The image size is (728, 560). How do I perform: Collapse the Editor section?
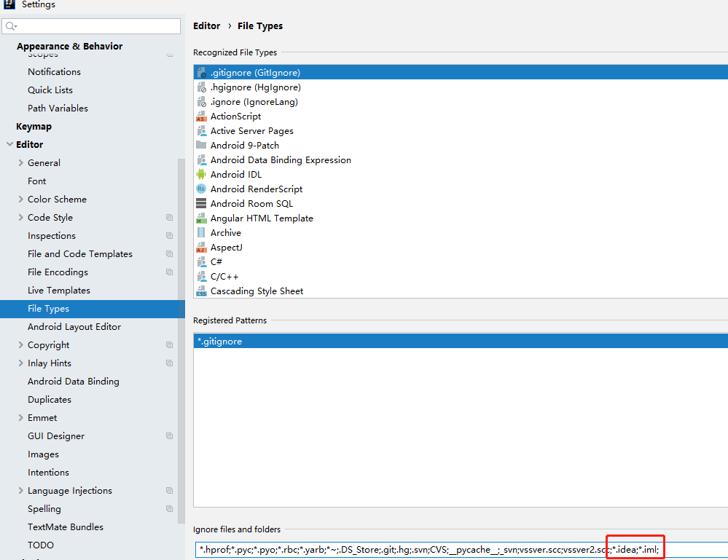[9, 144]
